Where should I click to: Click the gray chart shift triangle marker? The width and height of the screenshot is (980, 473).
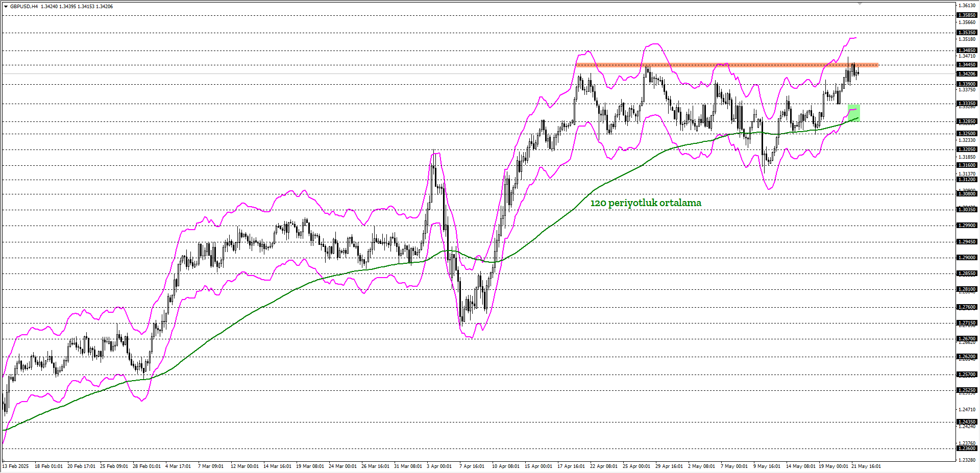[x=860, y=4]
